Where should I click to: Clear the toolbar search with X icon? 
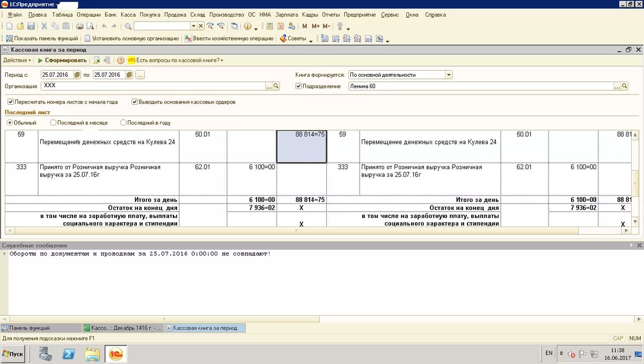tap(201, 26)
